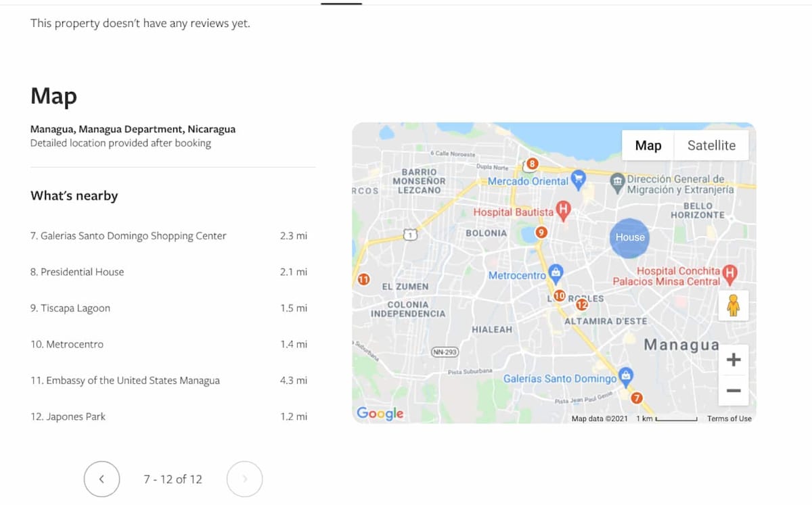Select the Mercado Oriental shopping cart pin
The image size is (812, 505).
[578, 180]
